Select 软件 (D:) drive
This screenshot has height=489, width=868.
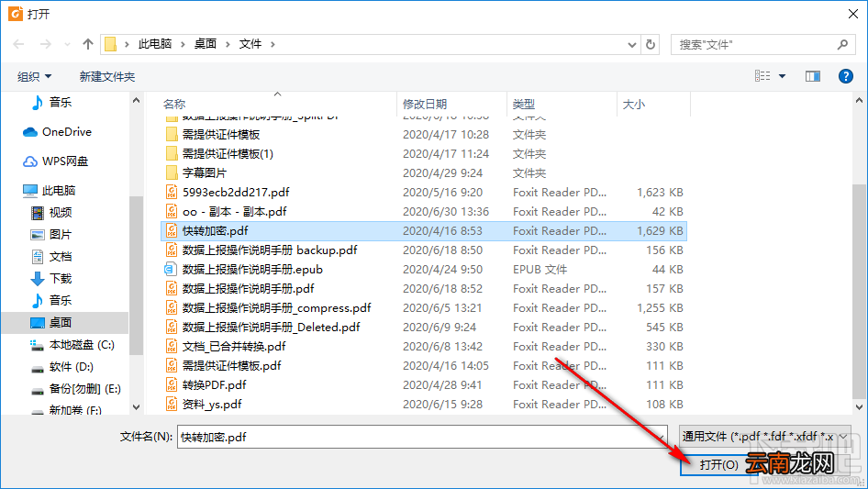click(61, 367)
